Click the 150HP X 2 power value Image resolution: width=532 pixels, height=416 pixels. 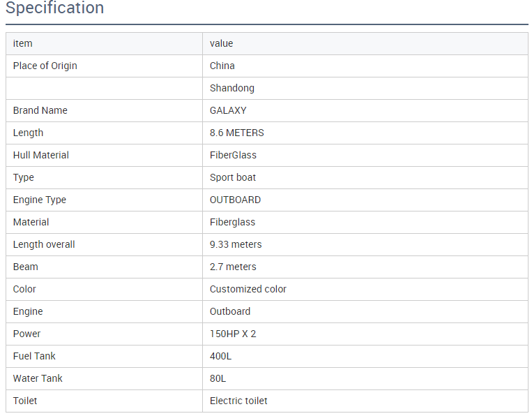(x=233, y=334)
